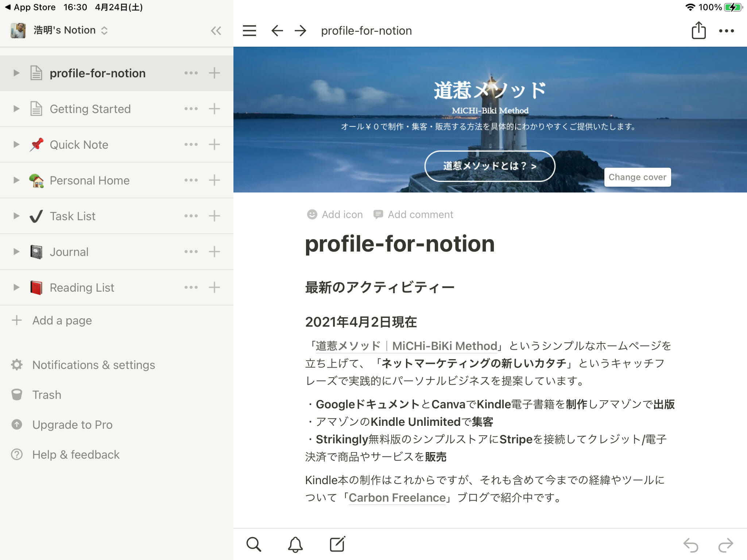Add subpage inside Task List with plus
The height and width of the screenshot is (560, 747).
(214, 216)
